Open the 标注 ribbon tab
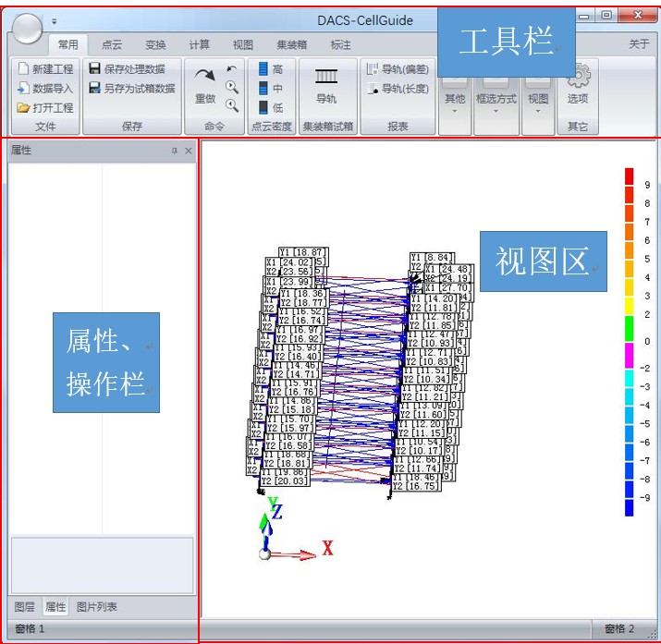This screenshot has height=644, width=661. pos(340,44)
